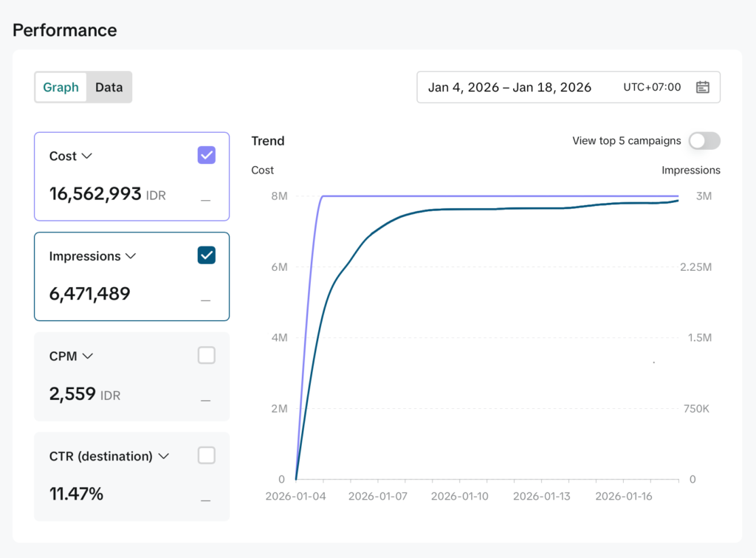Open the Impressions metric dropdown chevron
The image size is (756, 558).
[x=131, y=256]
